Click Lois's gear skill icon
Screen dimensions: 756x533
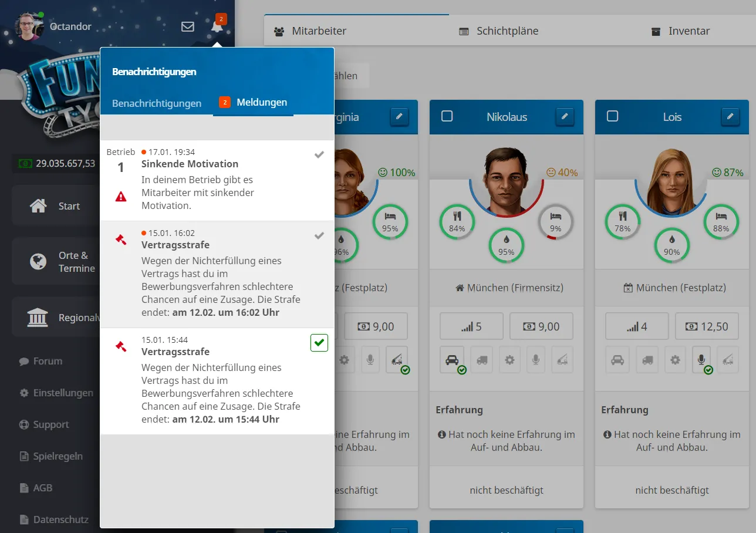coord(675,360)
